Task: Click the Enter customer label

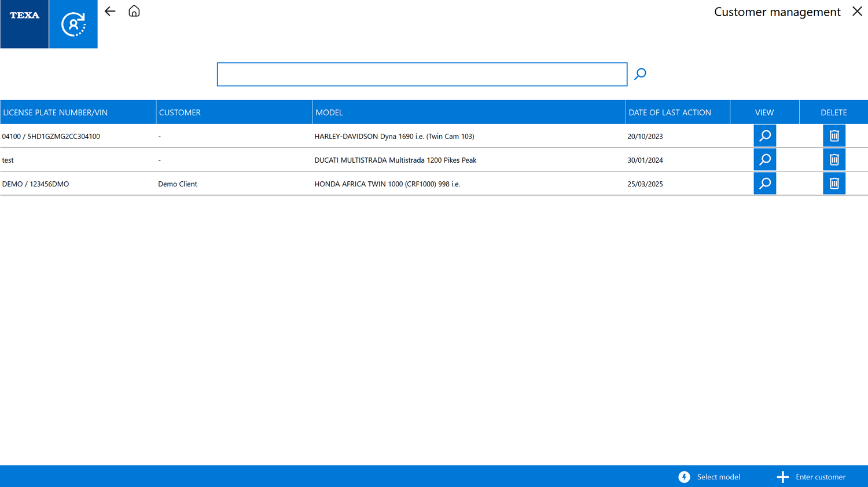Action: (x=821, y=477)
